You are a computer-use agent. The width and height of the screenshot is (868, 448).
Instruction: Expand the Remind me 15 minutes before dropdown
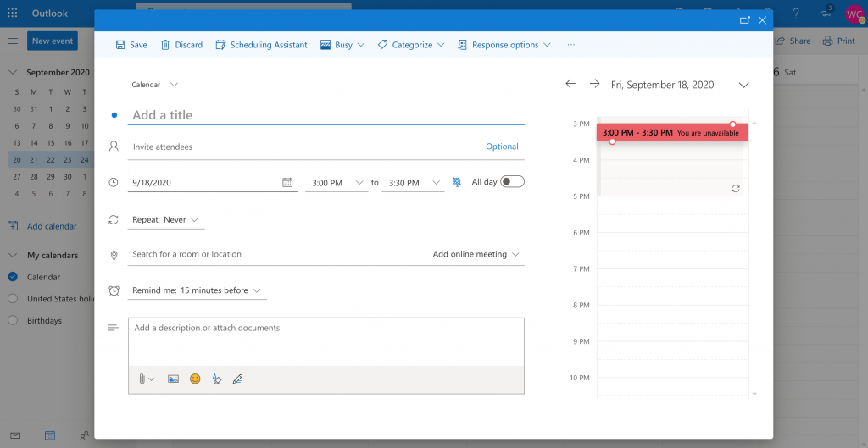click(x=197, y=290)
